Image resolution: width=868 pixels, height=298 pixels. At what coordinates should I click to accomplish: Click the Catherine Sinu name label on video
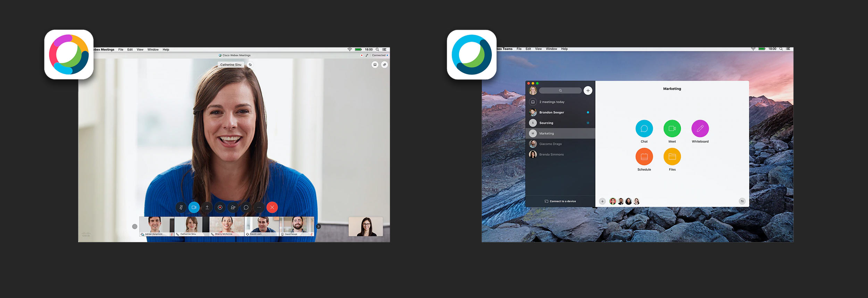[231, 65]
